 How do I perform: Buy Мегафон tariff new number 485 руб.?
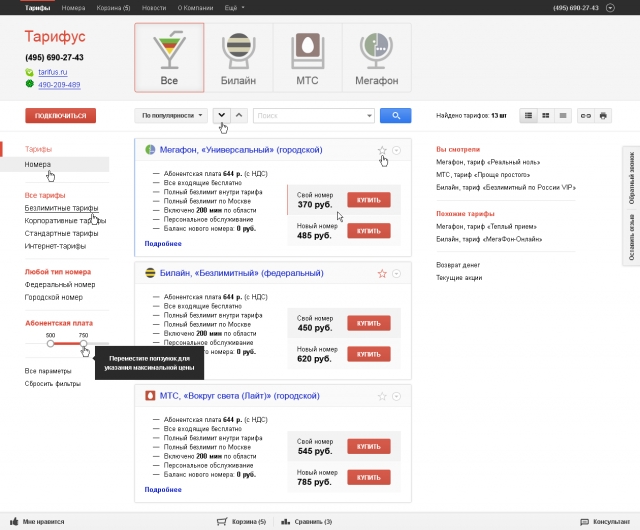(x=369, y=231)
